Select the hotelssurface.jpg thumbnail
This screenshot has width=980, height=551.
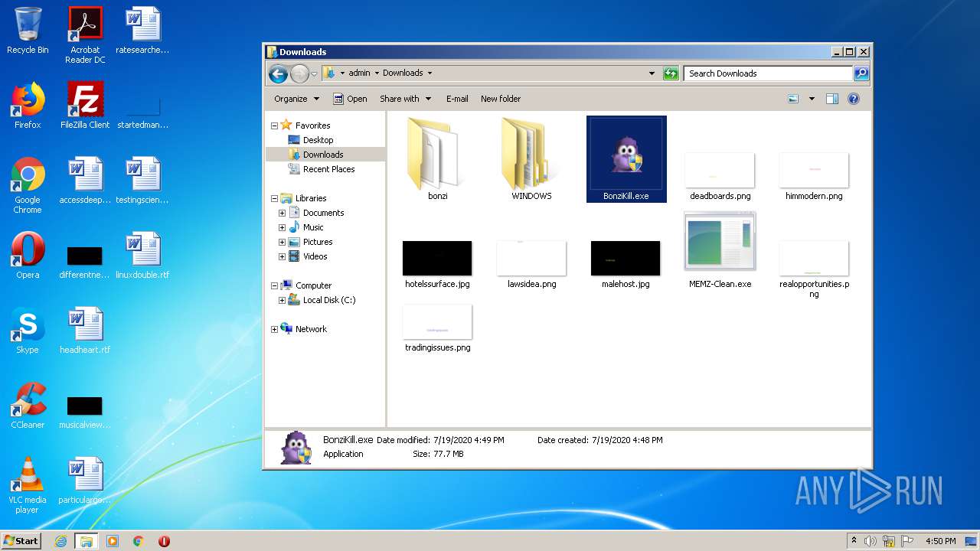(x=437, y=258)
